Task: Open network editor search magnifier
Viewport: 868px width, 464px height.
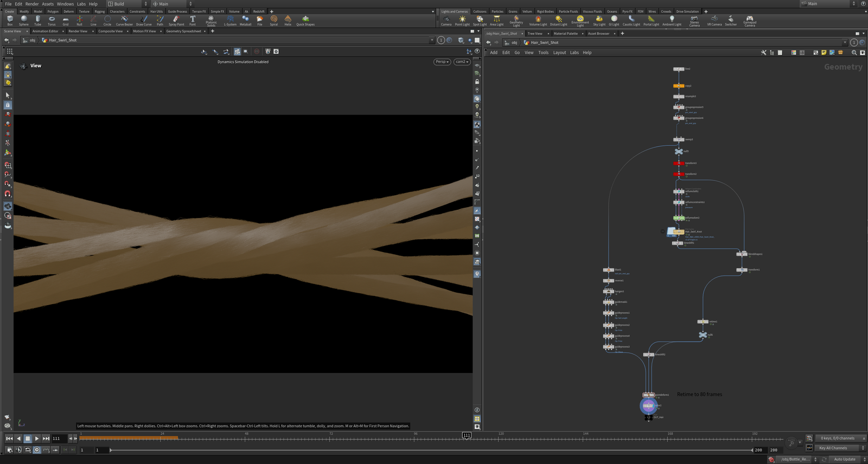Action: coord(854,53)
